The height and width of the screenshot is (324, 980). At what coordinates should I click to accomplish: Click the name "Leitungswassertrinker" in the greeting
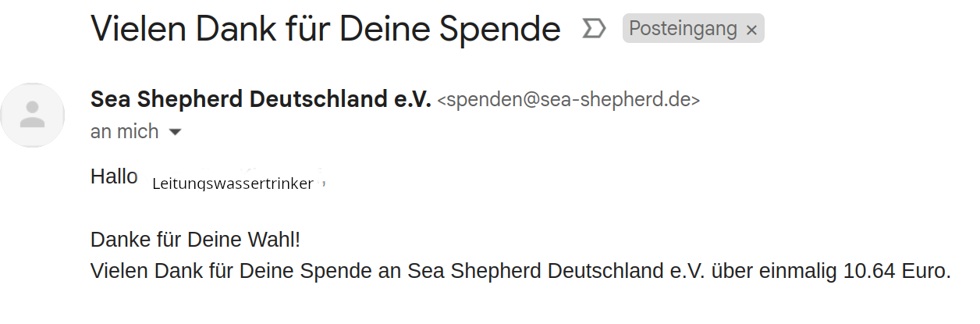[x=233, y=184]
